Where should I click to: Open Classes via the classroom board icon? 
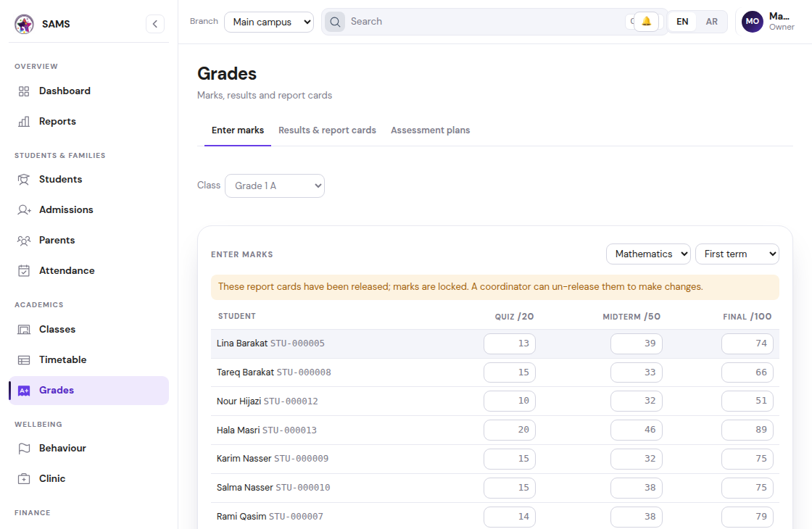[x=24, y=330]
